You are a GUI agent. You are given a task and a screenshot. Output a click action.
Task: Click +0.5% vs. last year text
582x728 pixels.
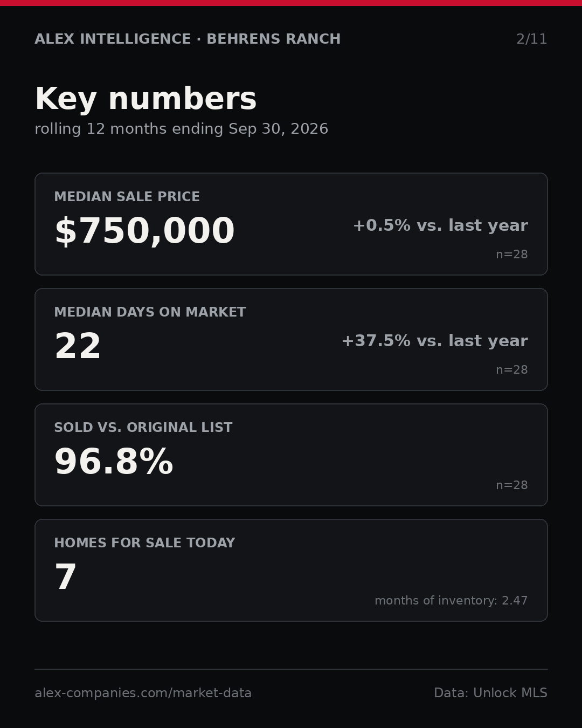click(x=440, y=225)
